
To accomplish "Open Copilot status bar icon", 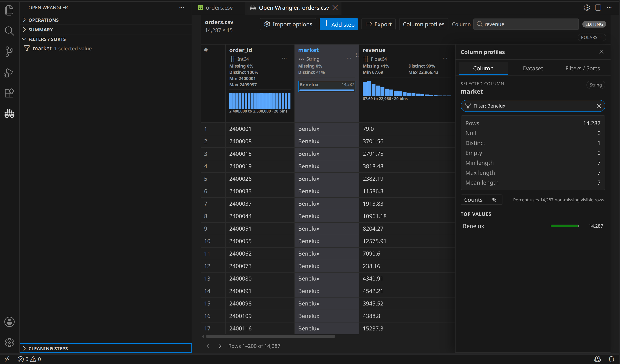I will [598, 359].
